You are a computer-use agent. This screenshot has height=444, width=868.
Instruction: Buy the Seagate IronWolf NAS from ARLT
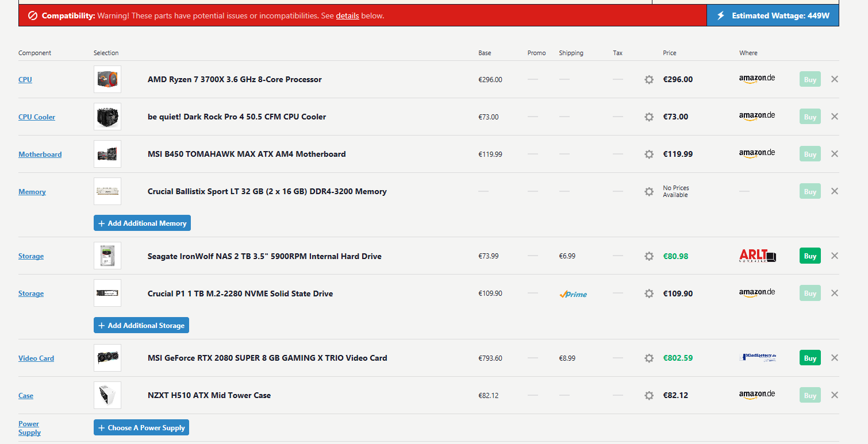pos(810,256)
